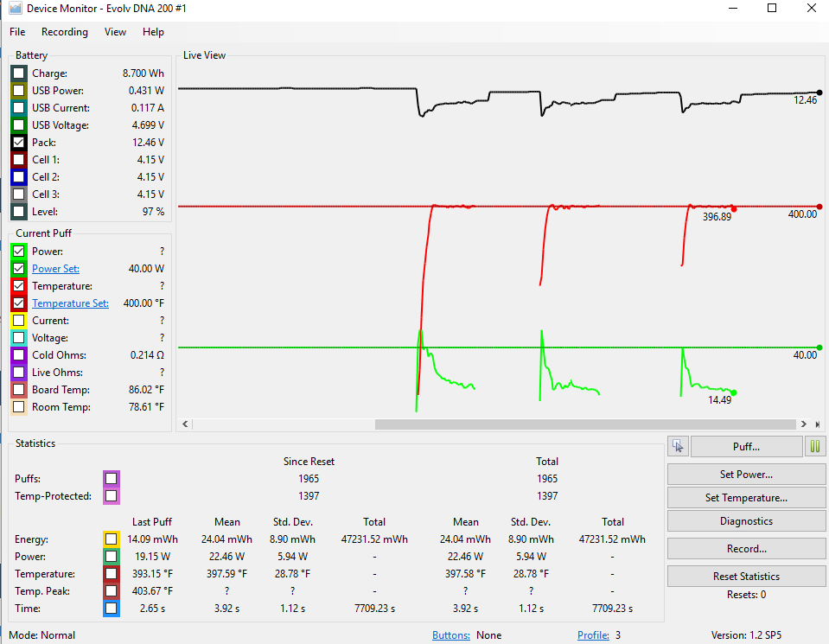Screen dimensions: 829x644
Task: Click the pause live view button
Action: coord(814,447)
